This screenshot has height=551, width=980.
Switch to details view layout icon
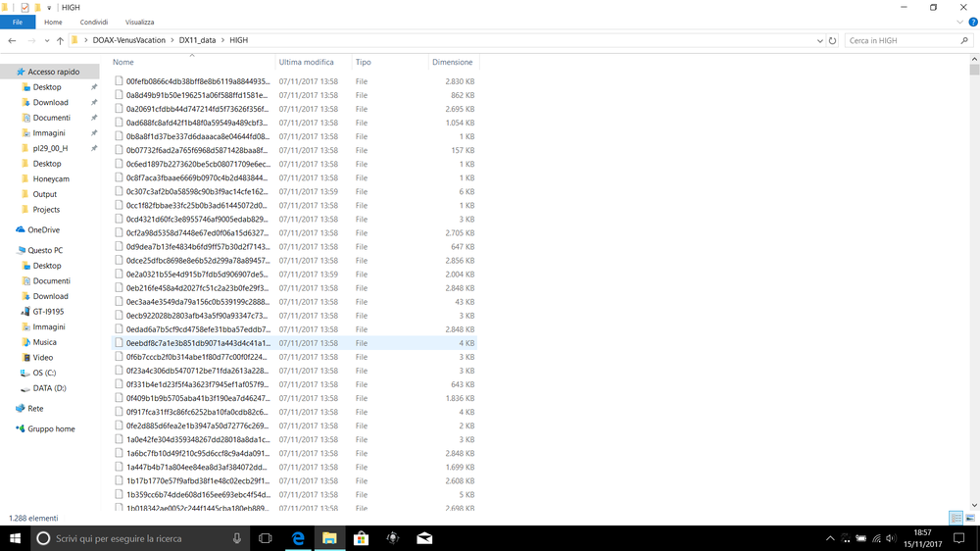click(955, 518)
